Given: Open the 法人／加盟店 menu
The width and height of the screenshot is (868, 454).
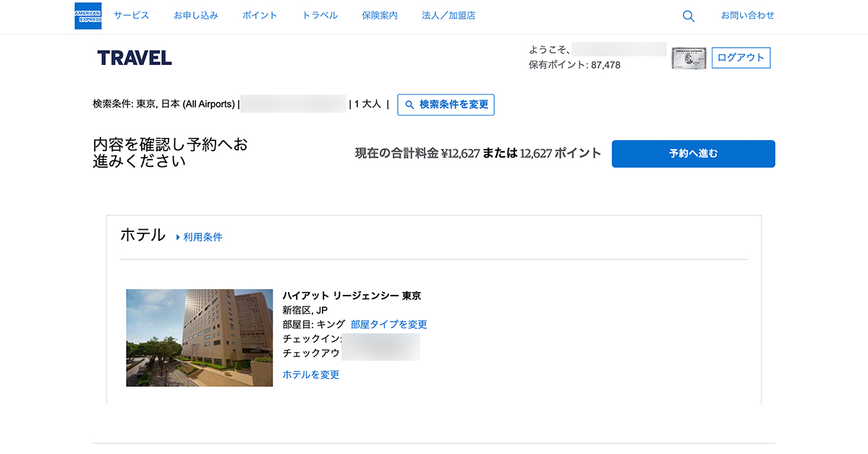Looking at the screenshot, I should tap(448, 15).
